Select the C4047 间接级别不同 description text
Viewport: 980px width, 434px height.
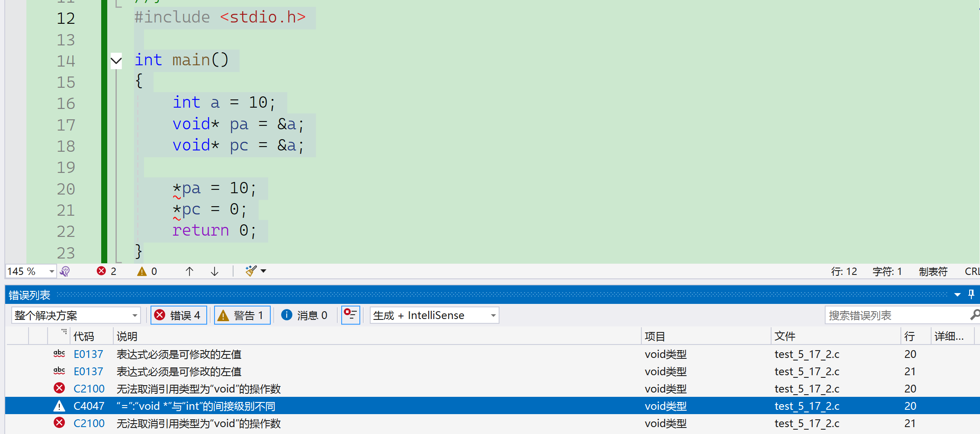click(196, 406)
